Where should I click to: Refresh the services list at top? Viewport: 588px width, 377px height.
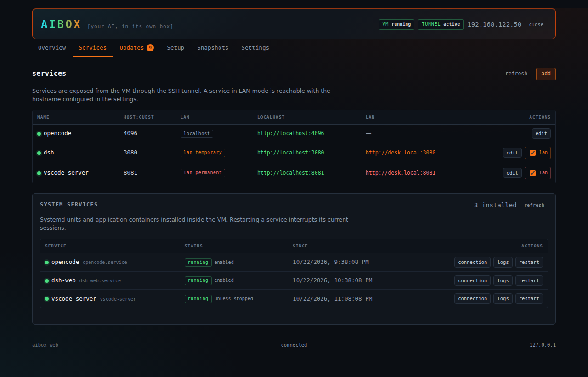(x=516, y=74)
